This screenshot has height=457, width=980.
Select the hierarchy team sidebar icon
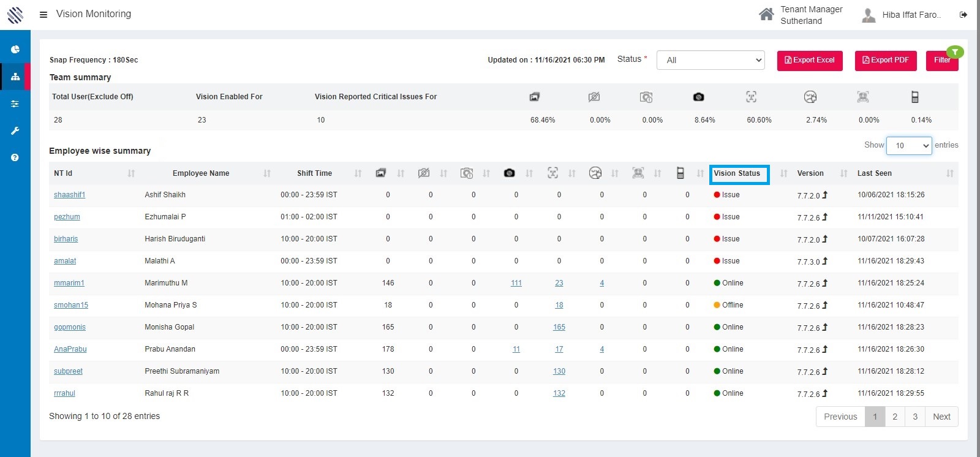(x=15, y=77)
